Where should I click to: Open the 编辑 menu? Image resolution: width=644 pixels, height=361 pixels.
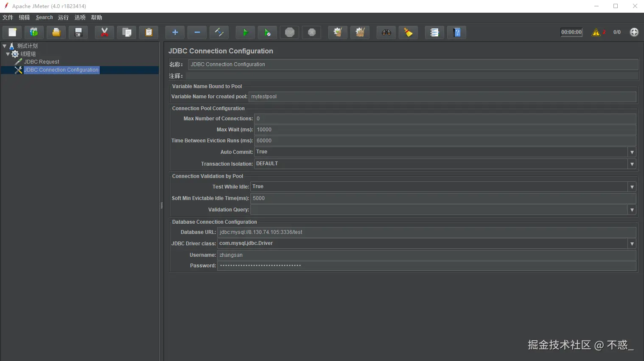point(24,17)
